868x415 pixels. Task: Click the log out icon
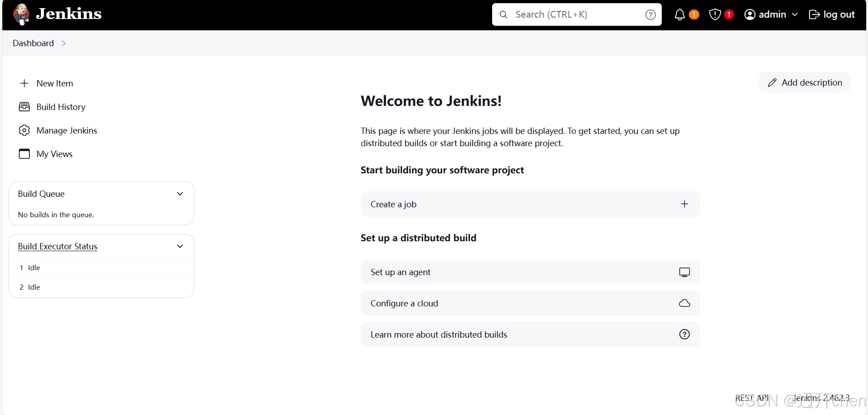[814, 14]
